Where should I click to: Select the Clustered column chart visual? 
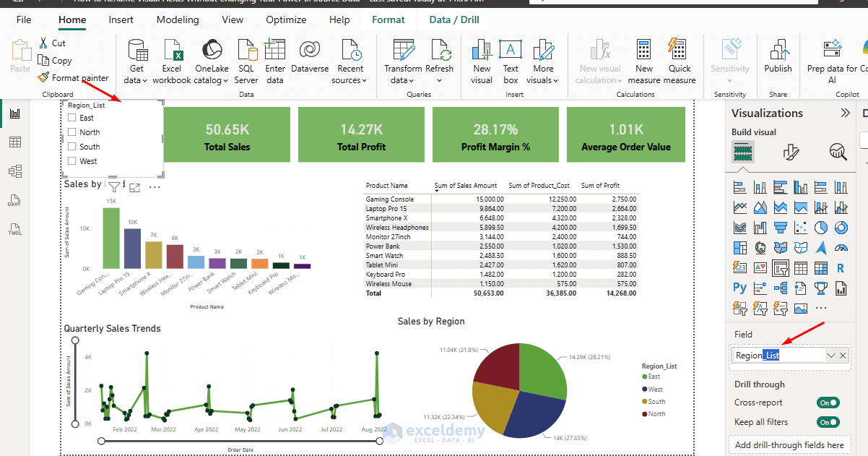(801, 187)
